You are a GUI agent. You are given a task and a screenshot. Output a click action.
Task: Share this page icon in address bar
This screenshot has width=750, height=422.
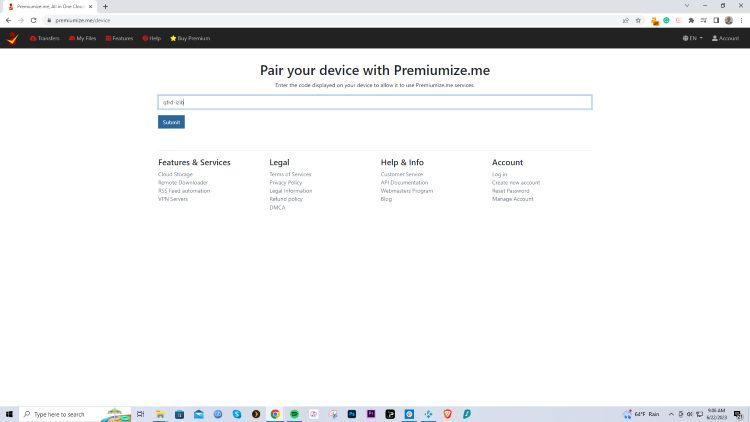pyautogui.click(x=626, y=20)
